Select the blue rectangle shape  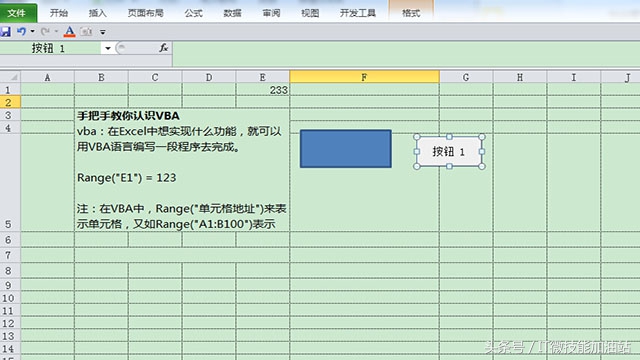(346, 149)
